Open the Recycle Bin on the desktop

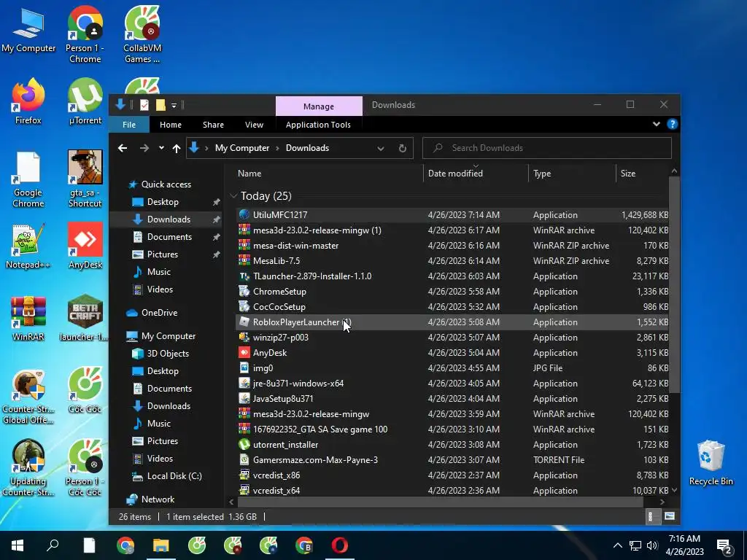point(711,463)
